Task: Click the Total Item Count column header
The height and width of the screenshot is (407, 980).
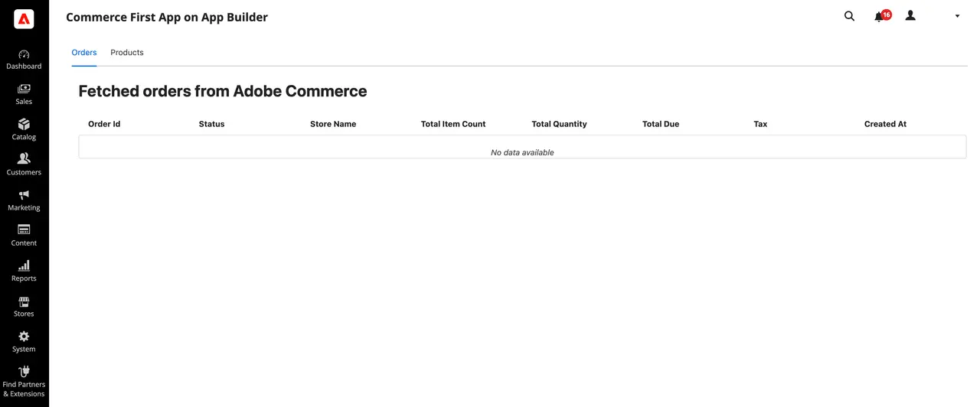Action: pos(453,124)
